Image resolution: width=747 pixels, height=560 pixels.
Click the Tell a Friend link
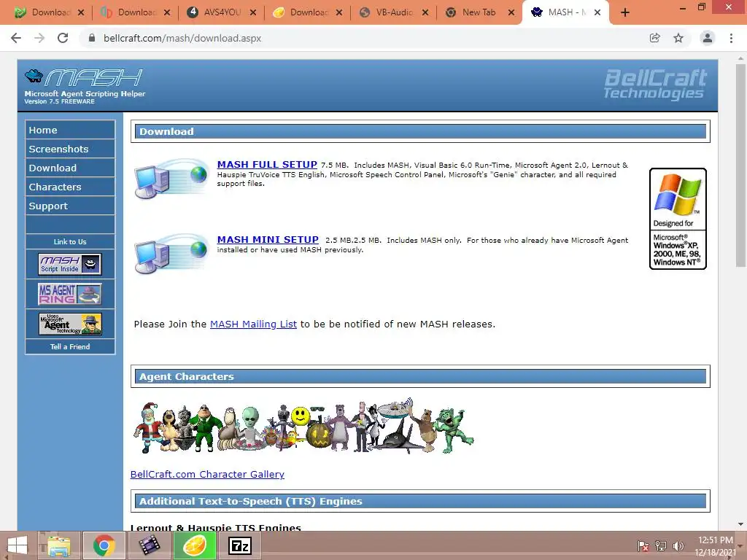coord(70,346)
